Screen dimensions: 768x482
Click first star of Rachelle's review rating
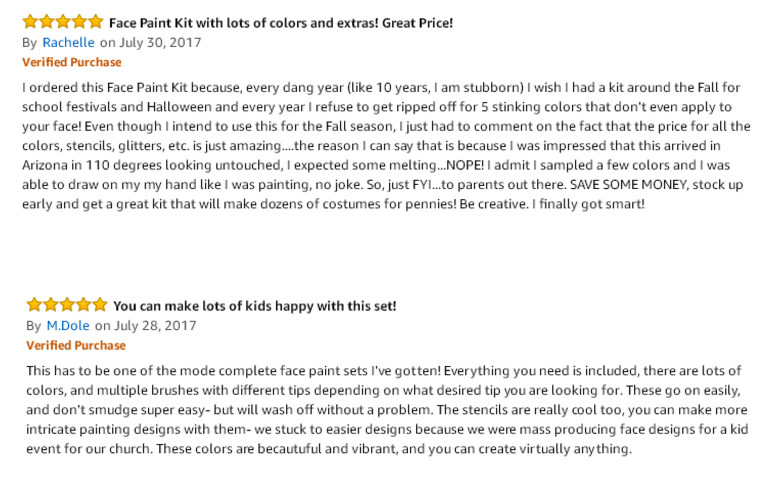click(30, 22)
